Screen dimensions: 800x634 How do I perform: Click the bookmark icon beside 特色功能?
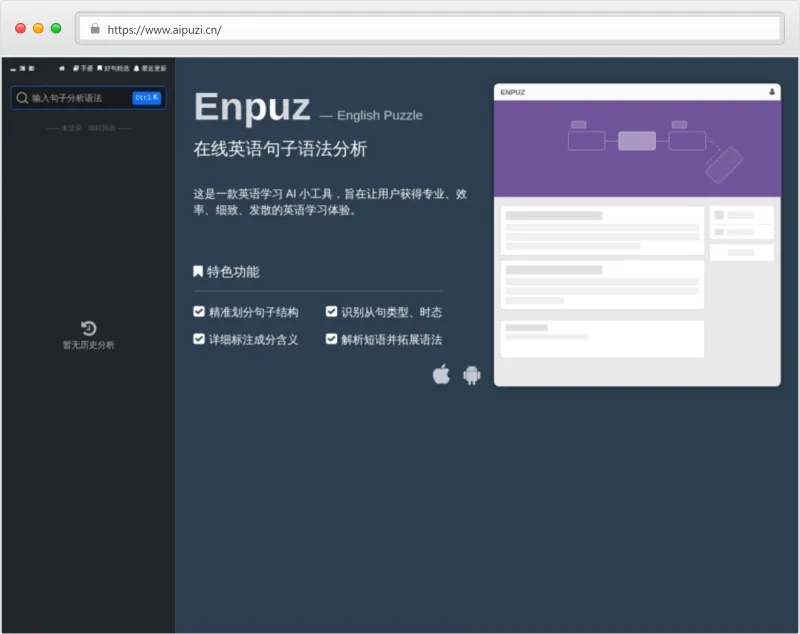coord(198,271)
